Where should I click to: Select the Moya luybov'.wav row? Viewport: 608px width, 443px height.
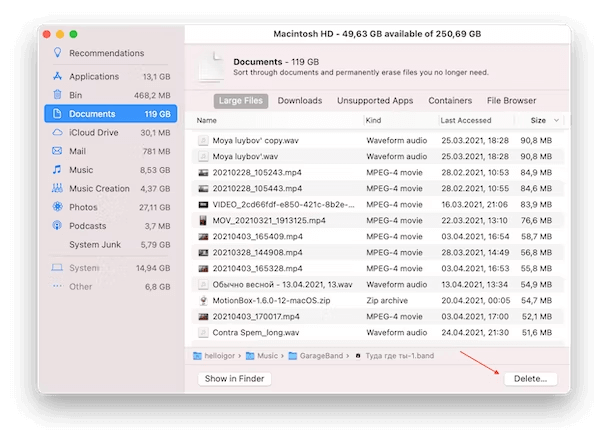coord(378,156)
